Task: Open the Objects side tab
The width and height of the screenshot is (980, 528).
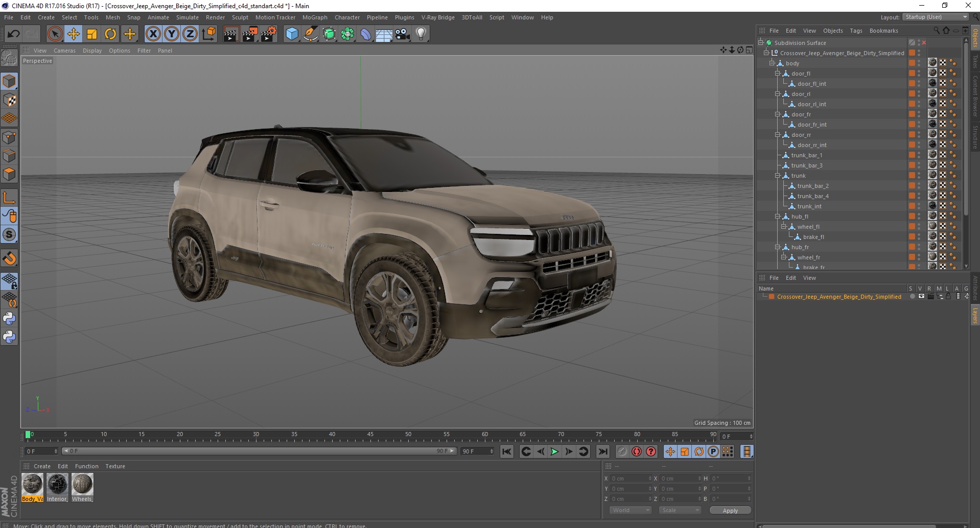Action: click(x=975, y=37)
